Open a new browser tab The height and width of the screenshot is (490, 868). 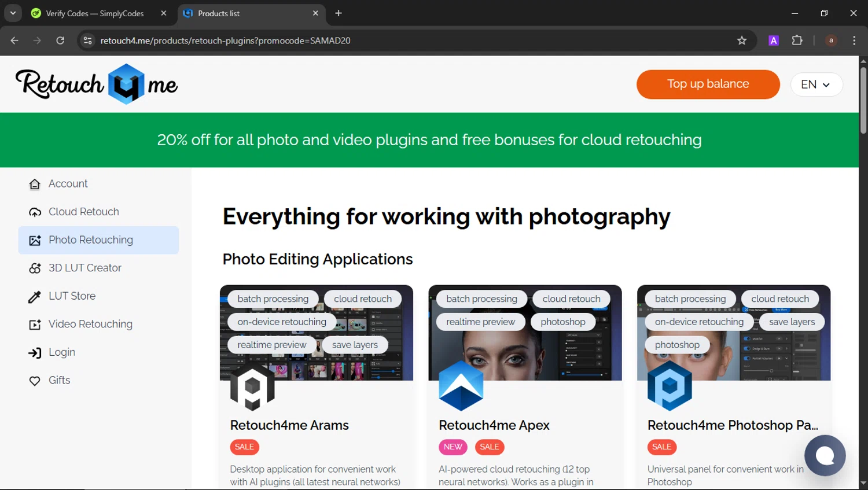tap(339, 13)
